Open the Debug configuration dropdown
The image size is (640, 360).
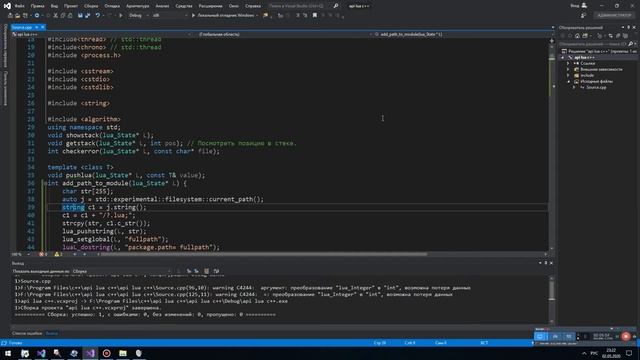pyautogui.click(x=138, y=16)
